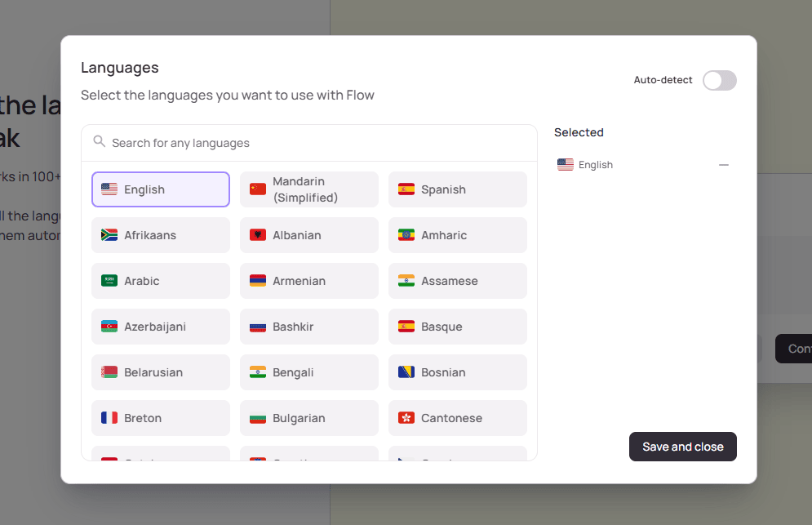
Task: Deselect the English language option
Action: pyautogui.click(x=161, y=189)
